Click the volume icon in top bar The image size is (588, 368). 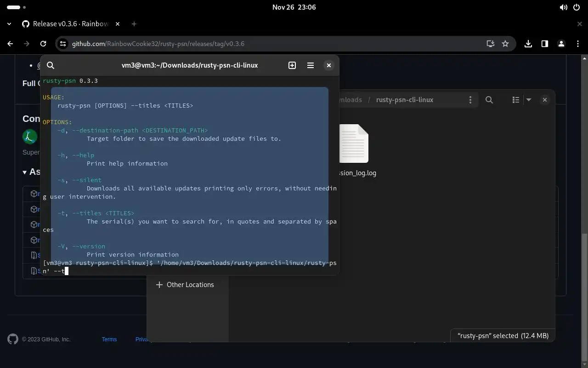point(563,7)
